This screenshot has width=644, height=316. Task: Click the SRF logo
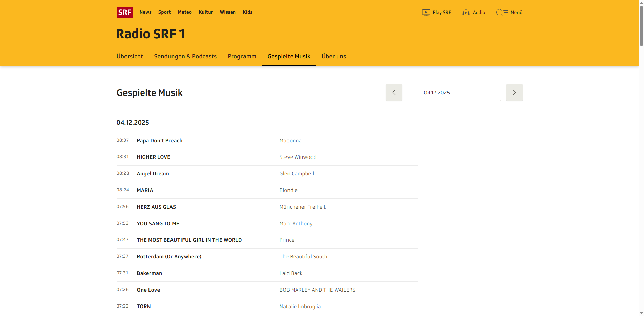click(x=124, y=12)
